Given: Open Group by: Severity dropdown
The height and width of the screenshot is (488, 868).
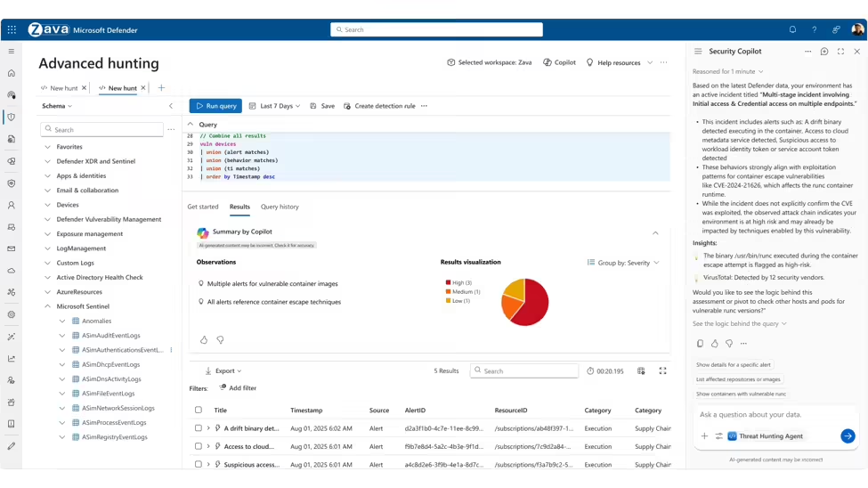Looking at the screenshot, I should [623, 263].
